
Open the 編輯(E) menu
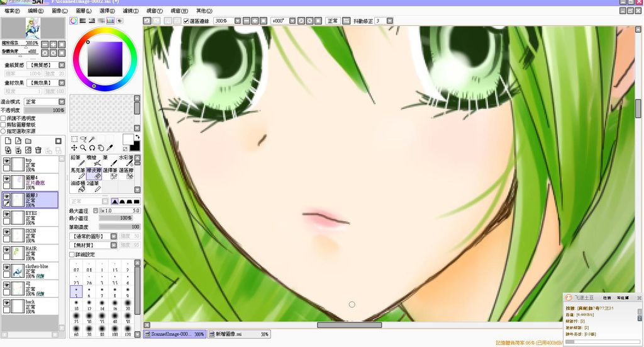(36, 11)
